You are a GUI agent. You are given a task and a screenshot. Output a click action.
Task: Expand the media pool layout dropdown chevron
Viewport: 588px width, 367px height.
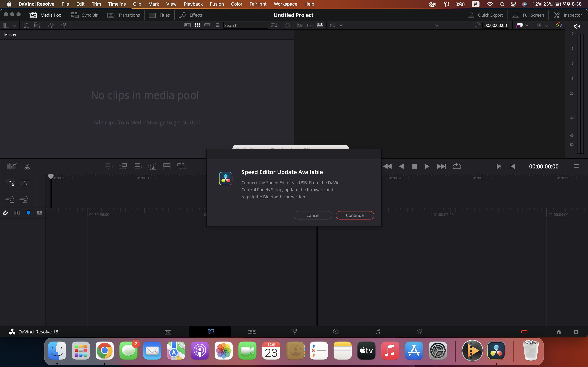(x=14, y=25)
